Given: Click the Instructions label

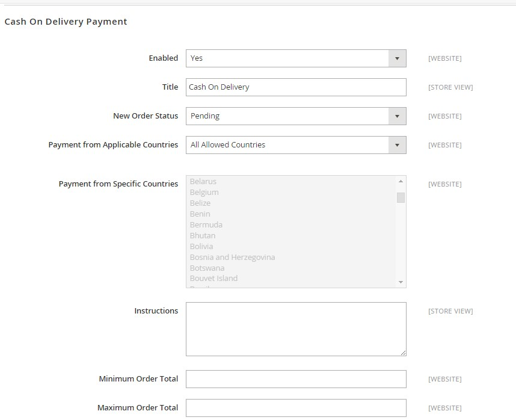Looking at the screenshot, I should point(156,311).
